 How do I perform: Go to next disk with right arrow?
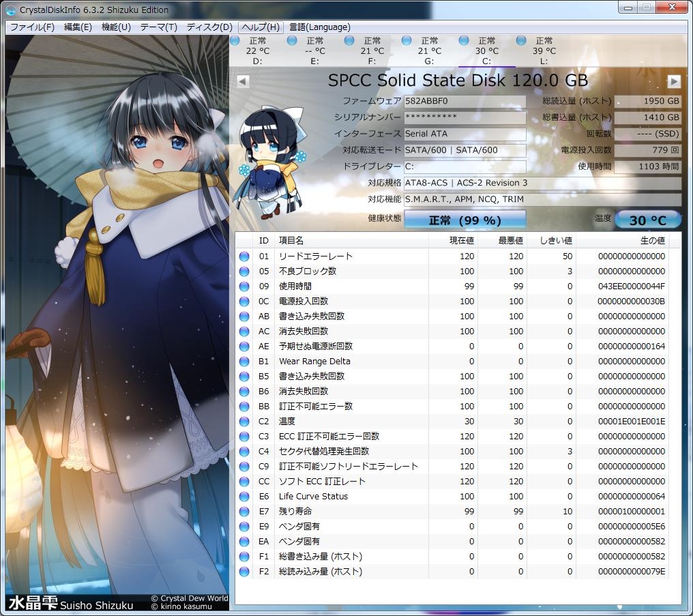(673, 81)
